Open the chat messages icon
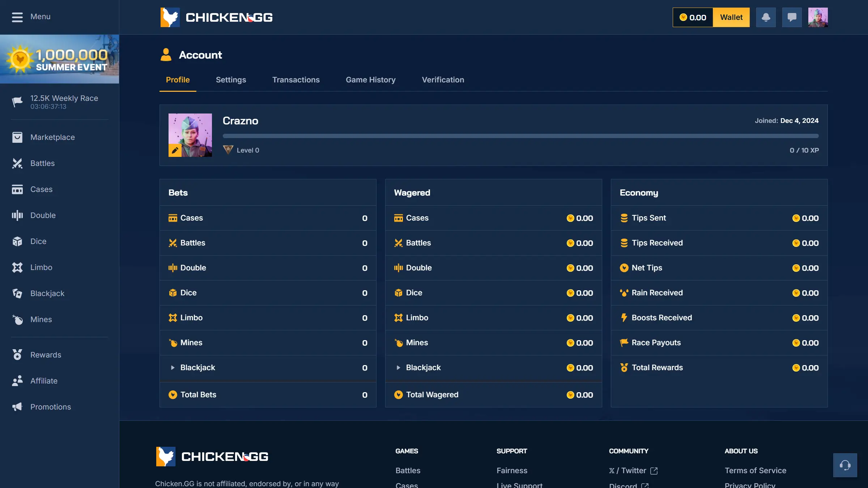This screenshot has height=488, width=868. pos(792,17)
